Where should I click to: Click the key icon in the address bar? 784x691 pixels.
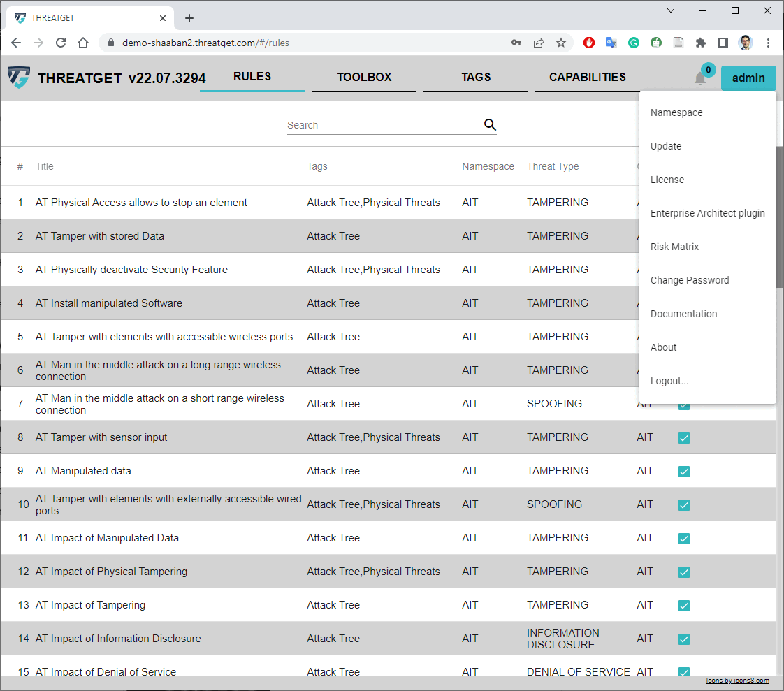[516, 43]
